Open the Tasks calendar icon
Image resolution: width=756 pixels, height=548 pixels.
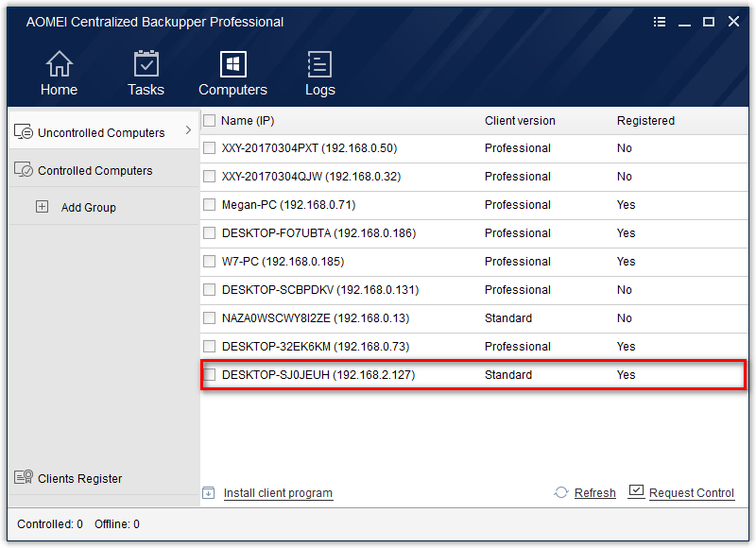(x=146, y=63)
